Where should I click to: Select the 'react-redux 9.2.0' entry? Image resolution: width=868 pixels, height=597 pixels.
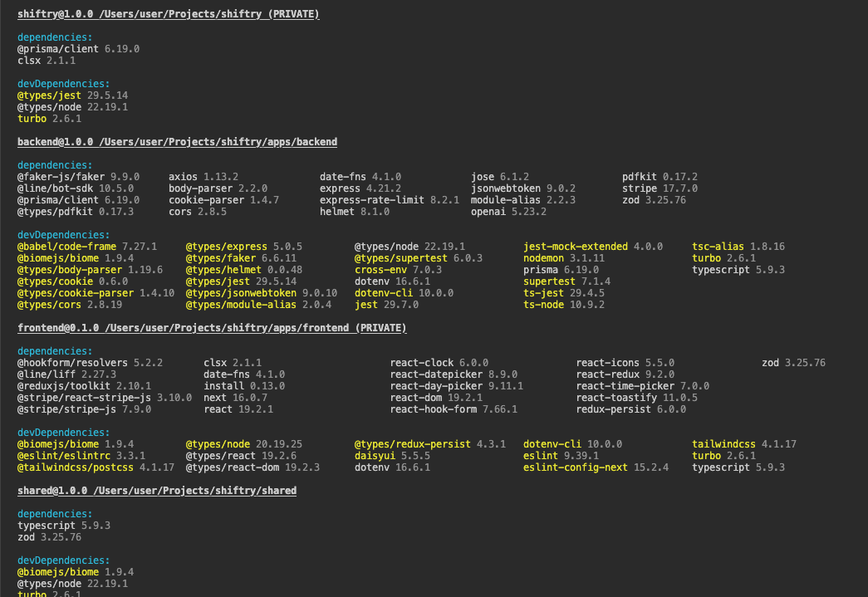click(x=625, y=374)
